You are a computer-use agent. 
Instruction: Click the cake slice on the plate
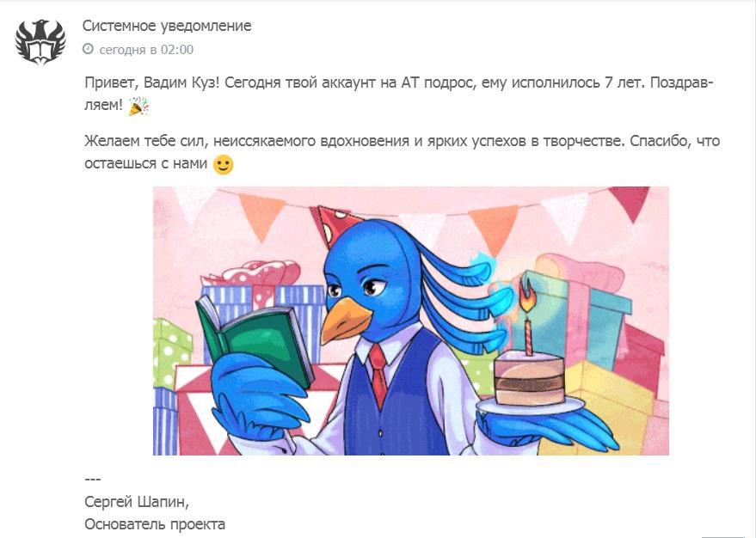(529, 378)
